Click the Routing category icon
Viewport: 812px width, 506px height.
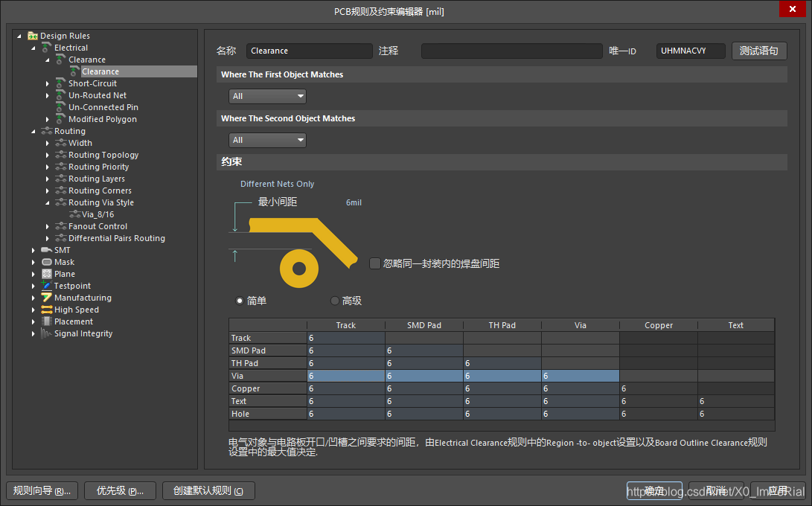(x=47, y=131)
